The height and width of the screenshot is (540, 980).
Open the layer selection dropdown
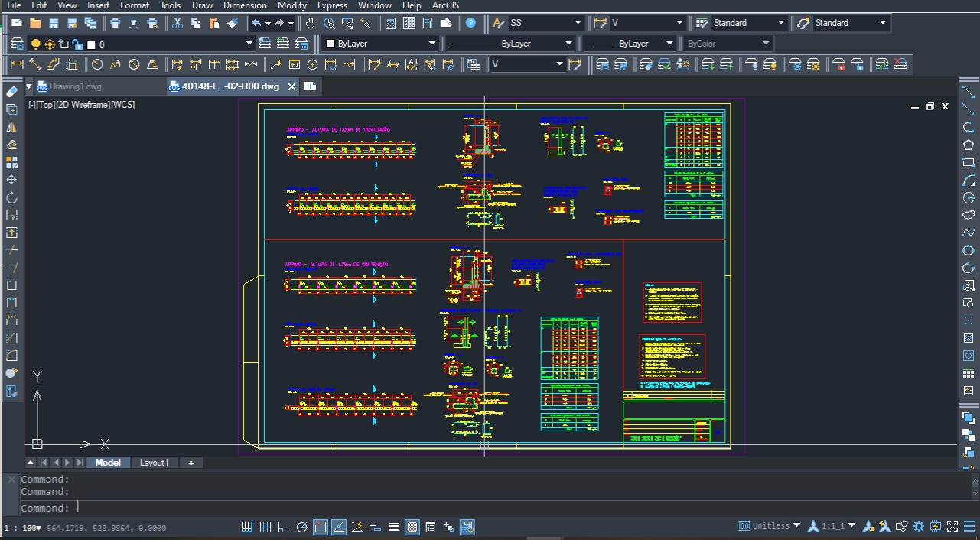tap(249, 44)
